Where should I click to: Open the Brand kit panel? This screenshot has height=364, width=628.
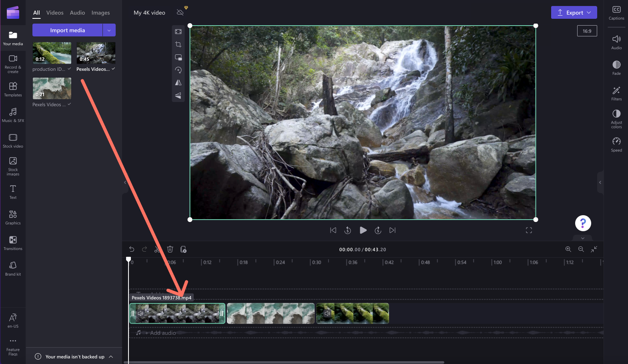click(13, 268)
